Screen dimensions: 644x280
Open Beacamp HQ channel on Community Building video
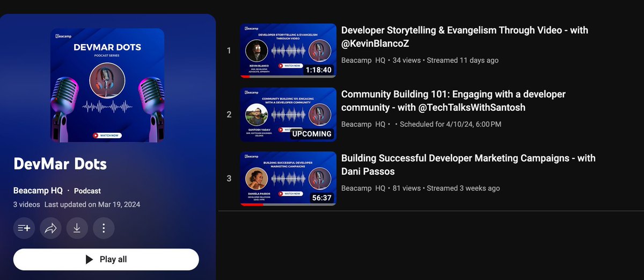coord(363,124)
